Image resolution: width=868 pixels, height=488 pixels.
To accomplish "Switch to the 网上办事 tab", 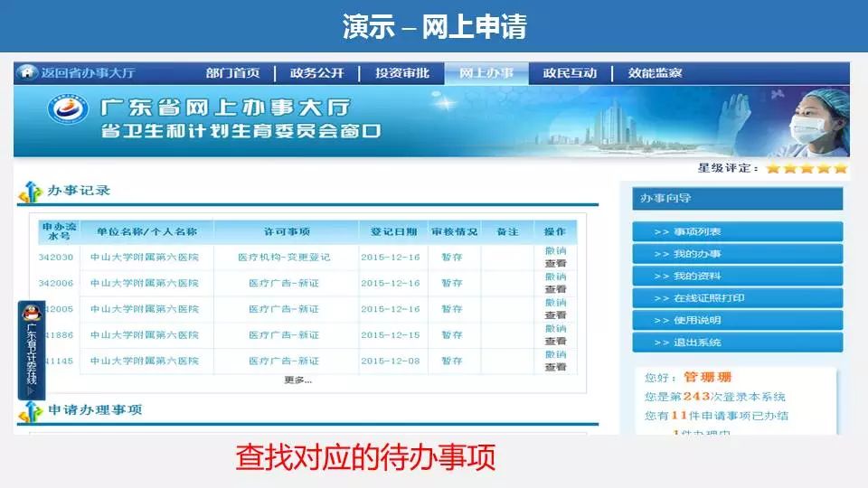I will coord(486,73).
